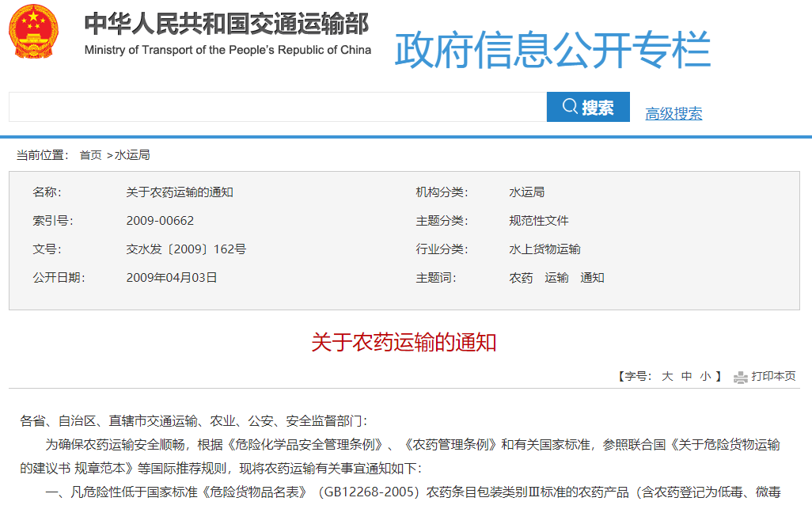
Task: Click 水运局 in the 机构分类 field
Action: (x=526, y=192)
